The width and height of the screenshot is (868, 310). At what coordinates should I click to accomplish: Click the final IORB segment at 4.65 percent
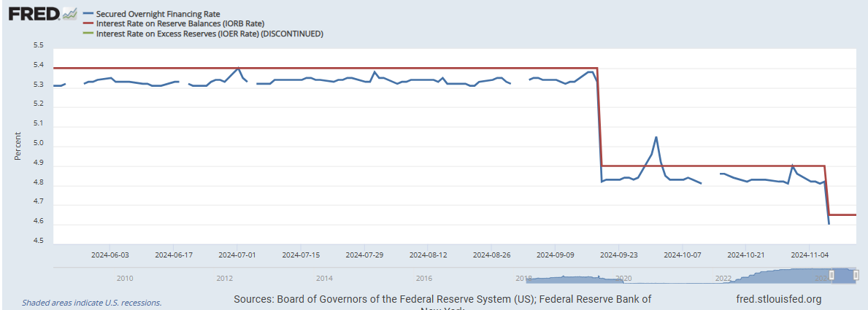click(842, 214)
